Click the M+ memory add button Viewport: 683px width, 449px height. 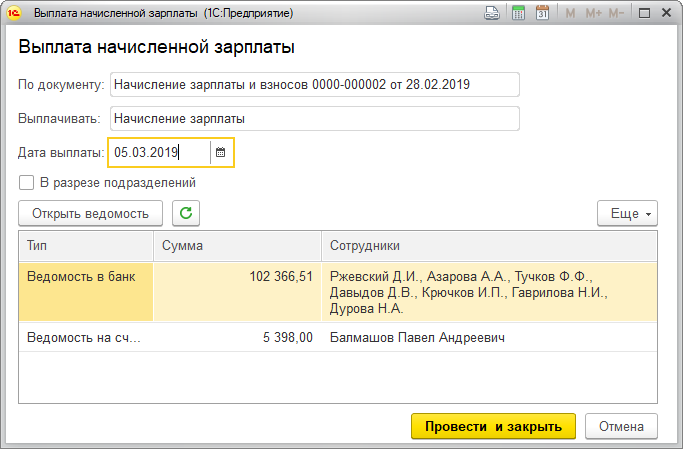coord(593,14)
